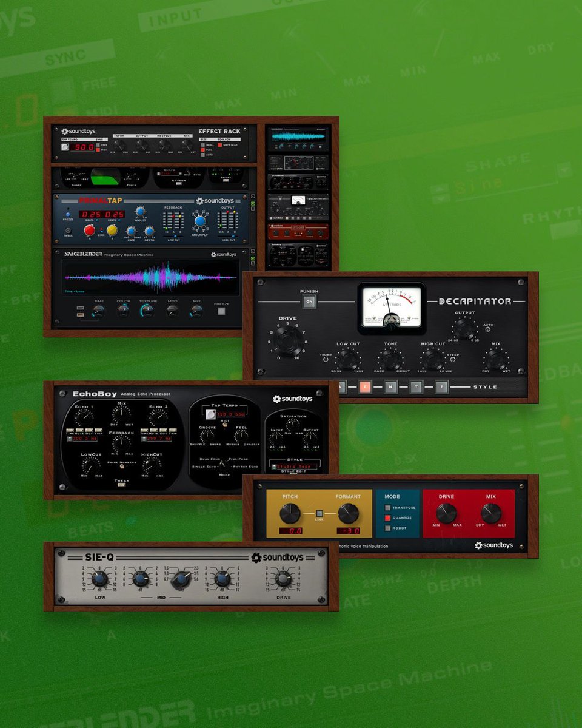
Task: Toggle the Decapitator Auto output switch
Action: [487, 329]
